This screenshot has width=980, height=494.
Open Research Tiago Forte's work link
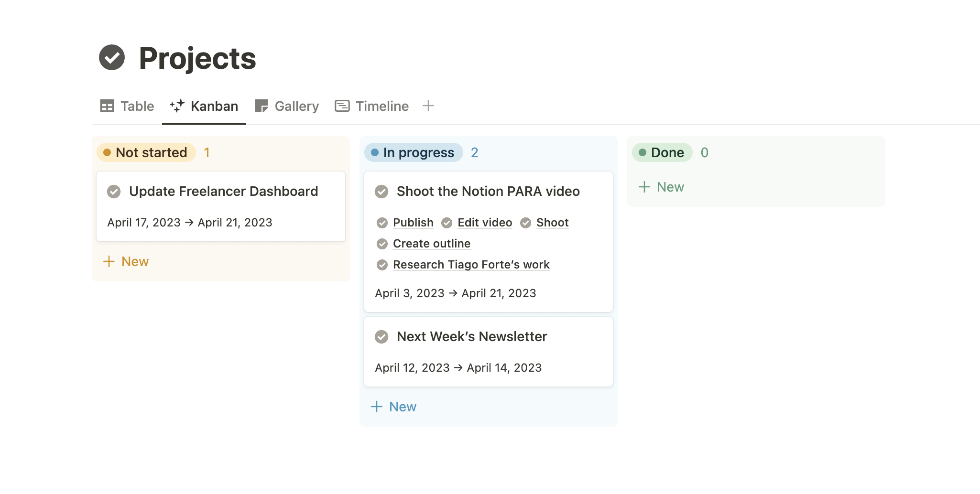coord(471,265)
